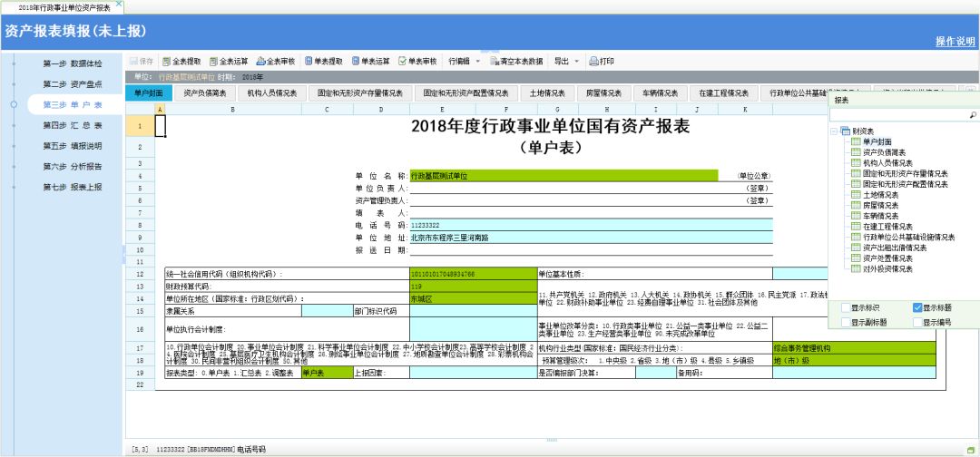The image size is (980, 457).
Task: Collapse the 财资表 tree node
Action: [x=834, y=131]
